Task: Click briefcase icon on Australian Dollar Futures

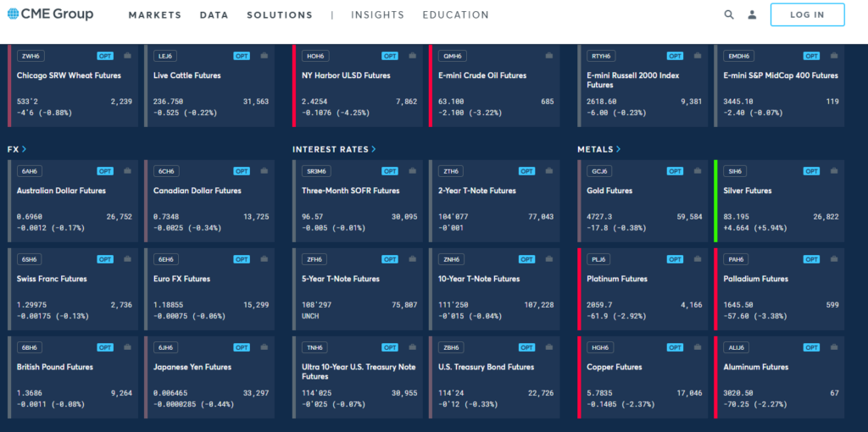Action: (x=126, y=171)
